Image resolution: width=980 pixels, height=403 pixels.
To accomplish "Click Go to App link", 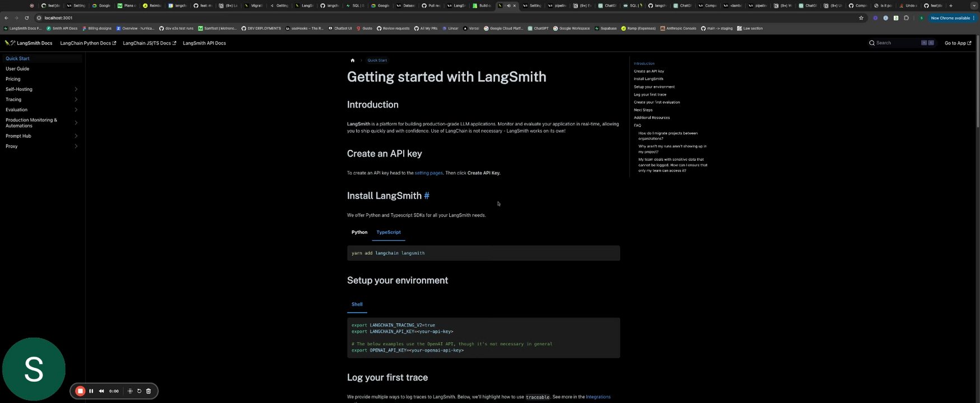I will 958,43.
